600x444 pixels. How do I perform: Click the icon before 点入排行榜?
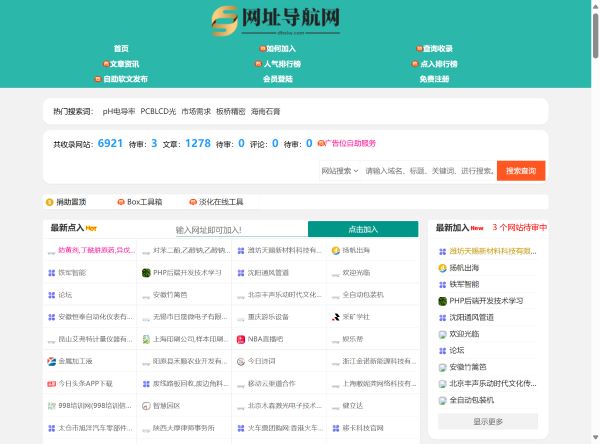tap(415, 64)
